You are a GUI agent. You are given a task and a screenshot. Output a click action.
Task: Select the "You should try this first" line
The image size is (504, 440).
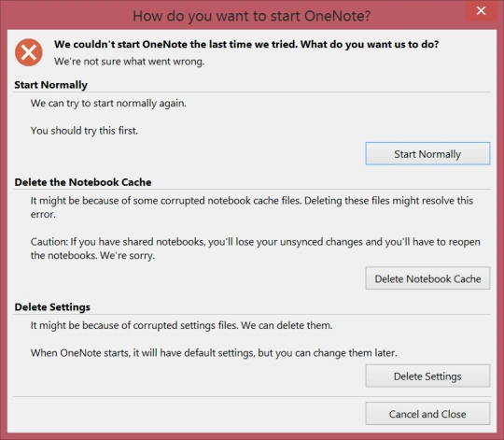(84, 131)
